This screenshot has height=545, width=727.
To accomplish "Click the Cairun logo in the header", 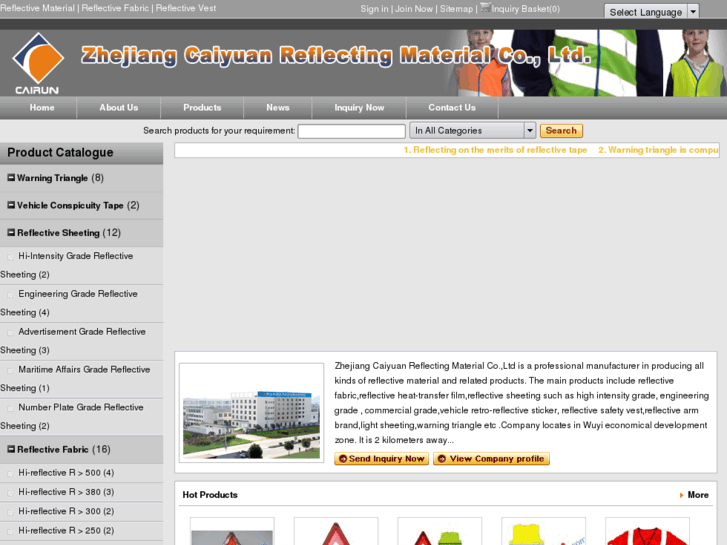I will tap(38, 63).
